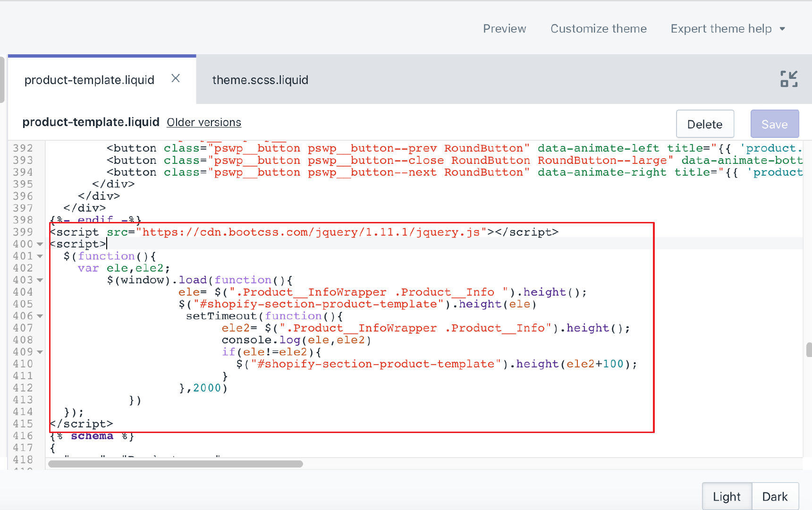This screenshot has width=812, height=510.
Task: Click the pswp__button--prev button code line
Action: coord(454,148)
